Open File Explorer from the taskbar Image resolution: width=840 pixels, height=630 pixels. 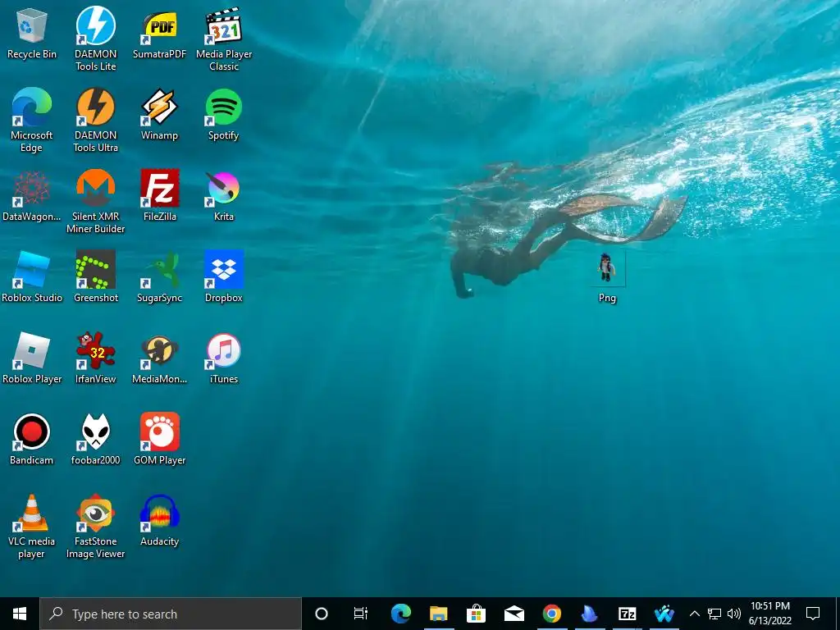(x=438, y=614)
